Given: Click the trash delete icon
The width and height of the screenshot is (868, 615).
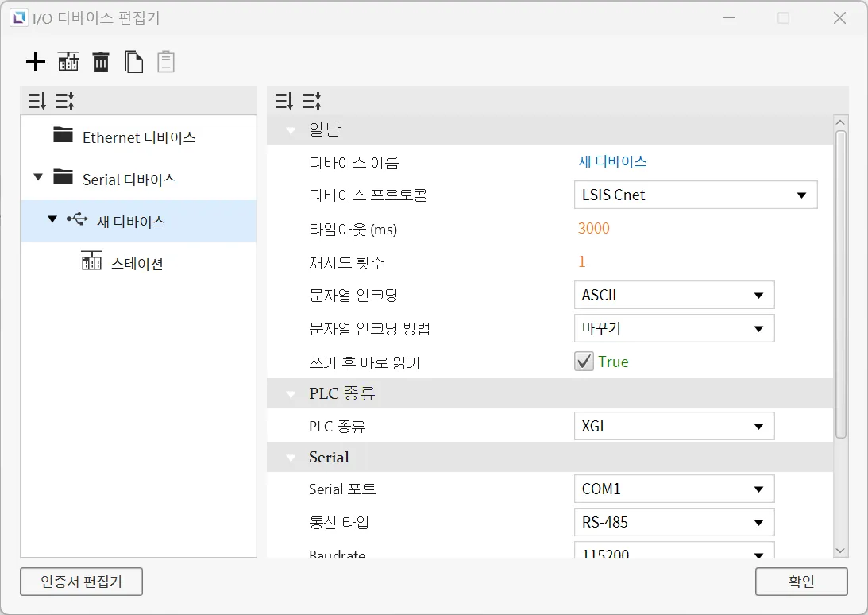Looking at the screenshot, I should pyautogui.click(x=101, y=61).
